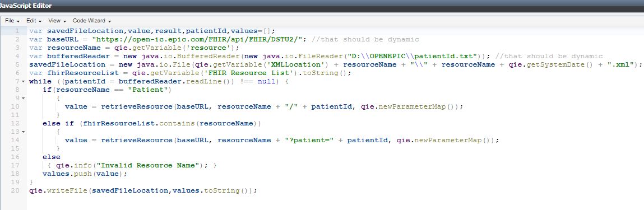Click line number 20 in the gutter
Screen dimensions: 644x210
pos(15,191)
